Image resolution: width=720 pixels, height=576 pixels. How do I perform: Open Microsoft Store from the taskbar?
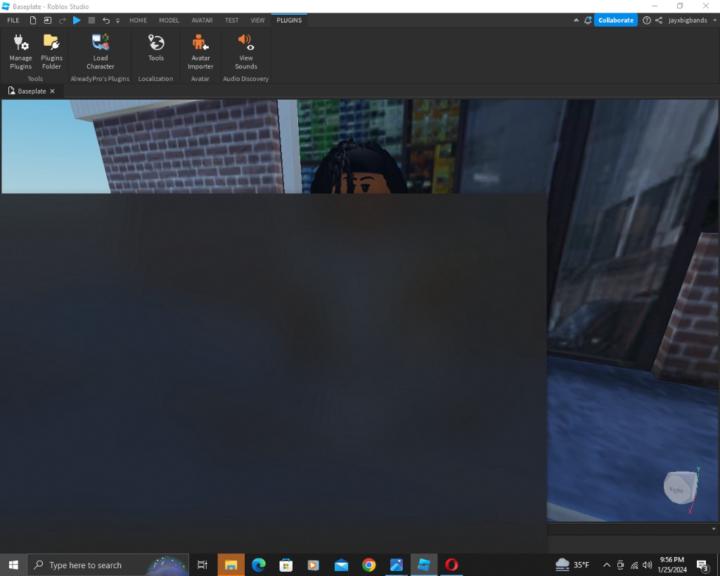click(286, 565)
